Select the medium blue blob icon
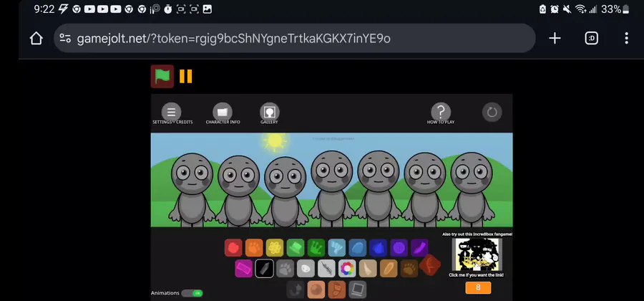Screen dimensions: 644x301 (x=358, y=247)
